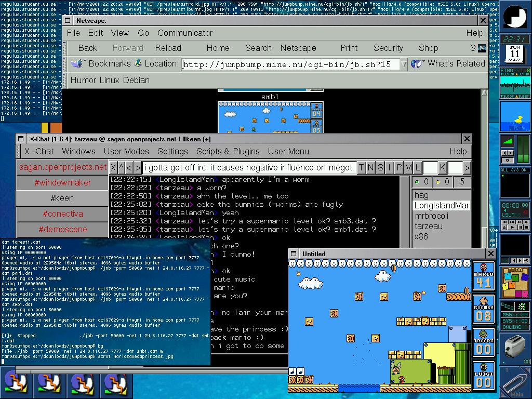The height and width of the screenshot is (399, 532).
Task: Click the smb1 level preview thumbnail
Action: point(270,117)
